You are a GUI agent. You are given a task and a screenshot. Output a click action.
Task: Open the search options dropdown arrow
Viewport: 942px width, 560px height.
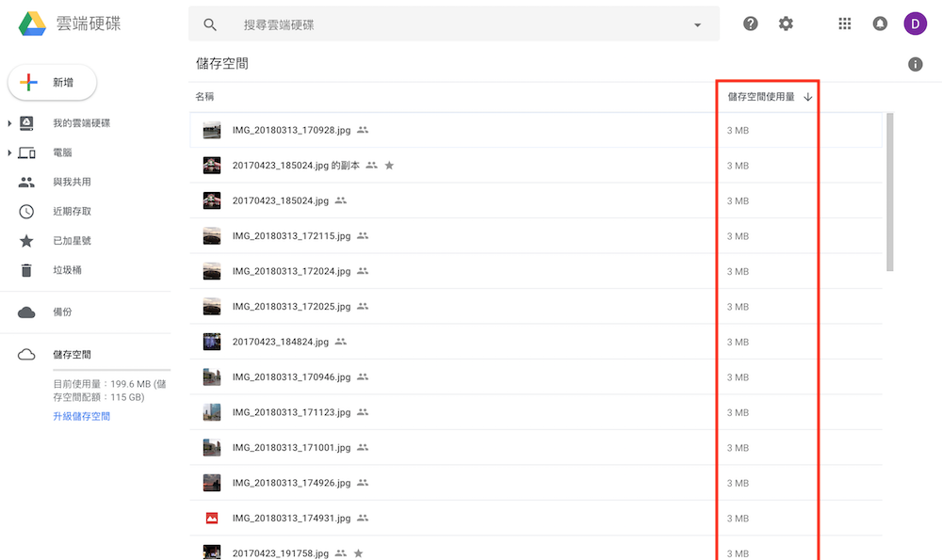[696, 24]
